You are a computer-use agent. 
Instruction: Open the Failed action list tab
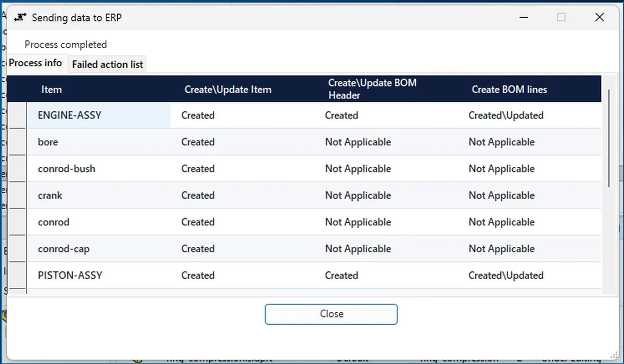(107, 64)
